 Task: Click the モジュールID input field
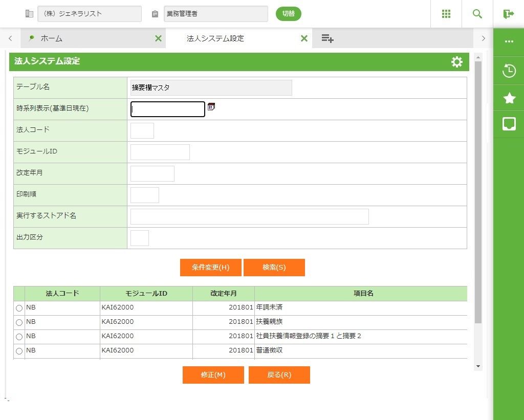click(x=160, y=152)
